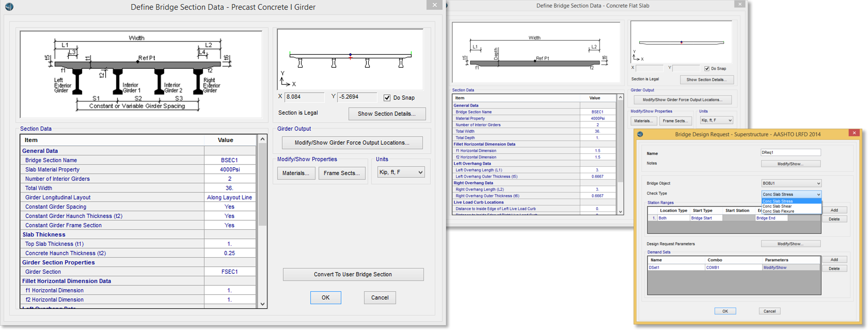The height and width of the screenshot is (330, 868).
Task: Select the Girder Section value FSEC1
Action: [x=230, y=272]
